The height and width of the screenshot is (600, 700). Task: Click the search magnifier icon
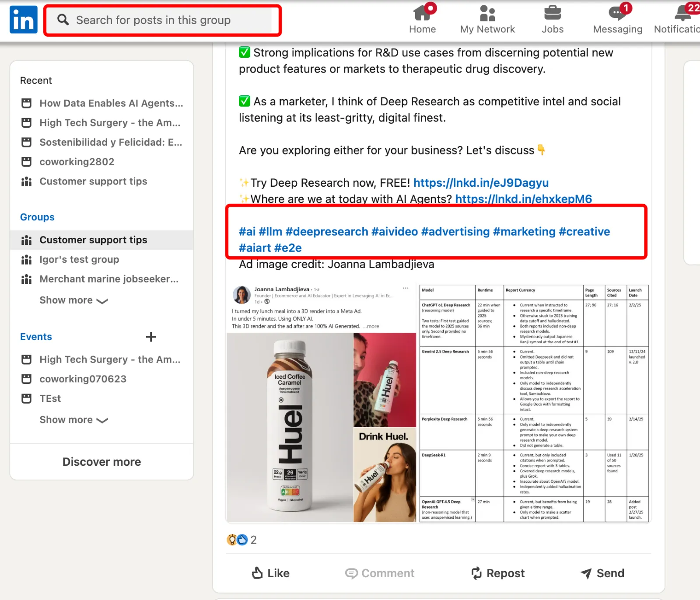[x=63, y=20]
